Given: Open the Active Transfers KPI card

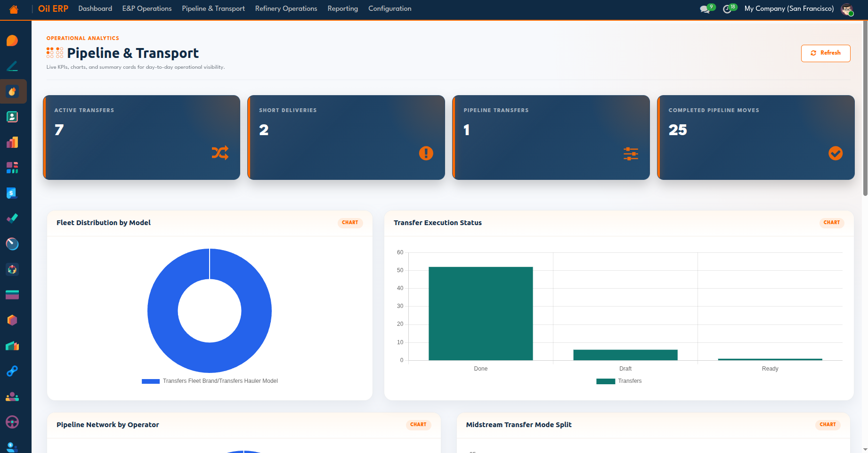Looking at the screenshot, I should (x=141, y=138).
